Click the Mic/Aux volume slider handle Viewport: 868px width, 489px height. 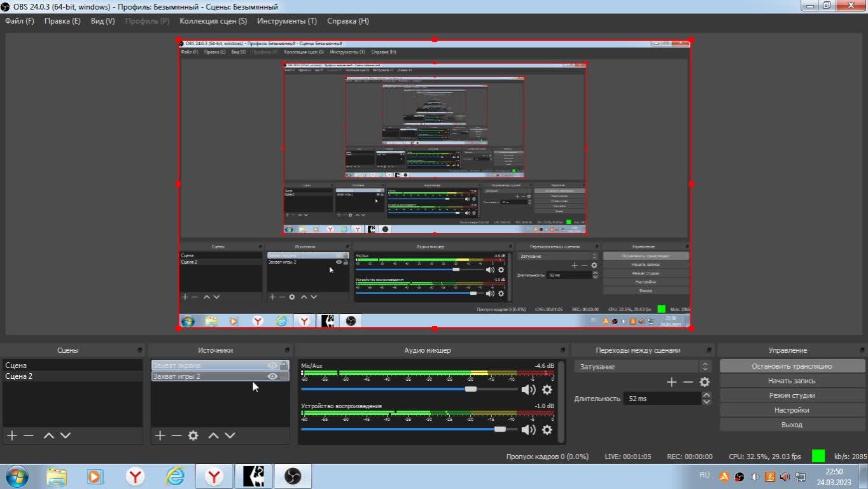[x=471, y=388]
